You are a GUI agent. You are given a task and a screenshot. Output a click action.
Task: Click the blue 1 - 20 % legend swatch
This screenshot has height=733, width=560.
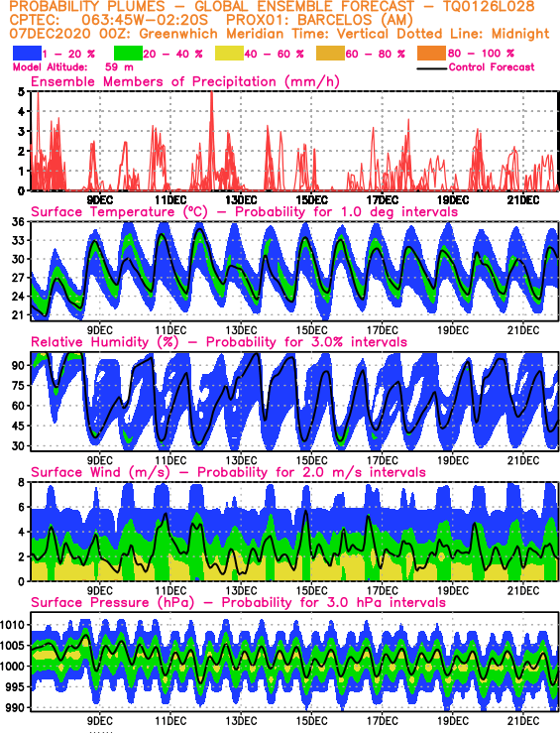tap(28, 53)
